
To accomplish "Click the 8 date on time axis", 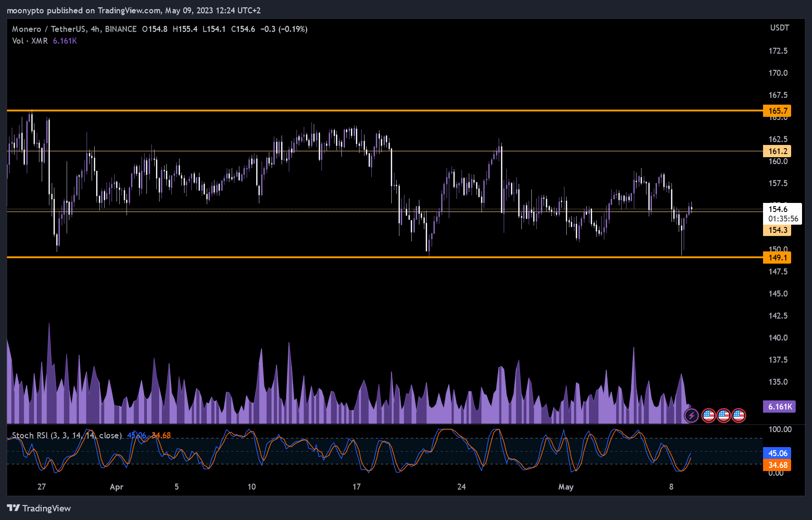I will click(x=671, y=487).
